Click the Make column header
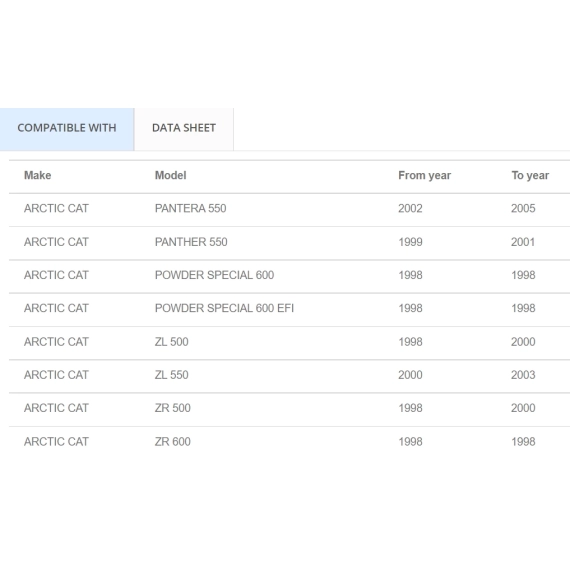This screenshot has height=570, width=570. [37, 175]
